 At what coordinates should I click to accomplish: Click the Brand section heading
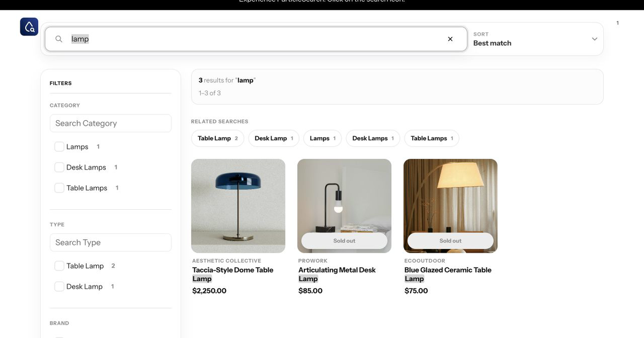pos(60,323)
